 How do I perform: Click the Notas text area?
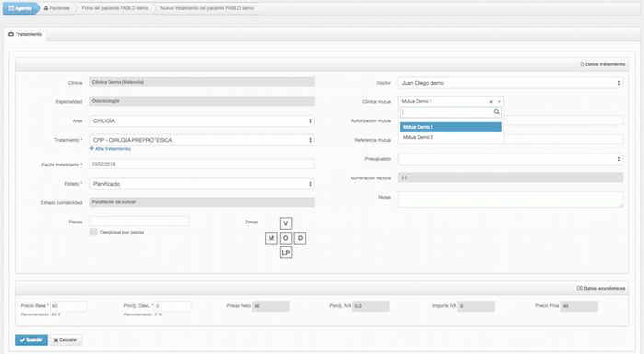click(x=510, y=200)
